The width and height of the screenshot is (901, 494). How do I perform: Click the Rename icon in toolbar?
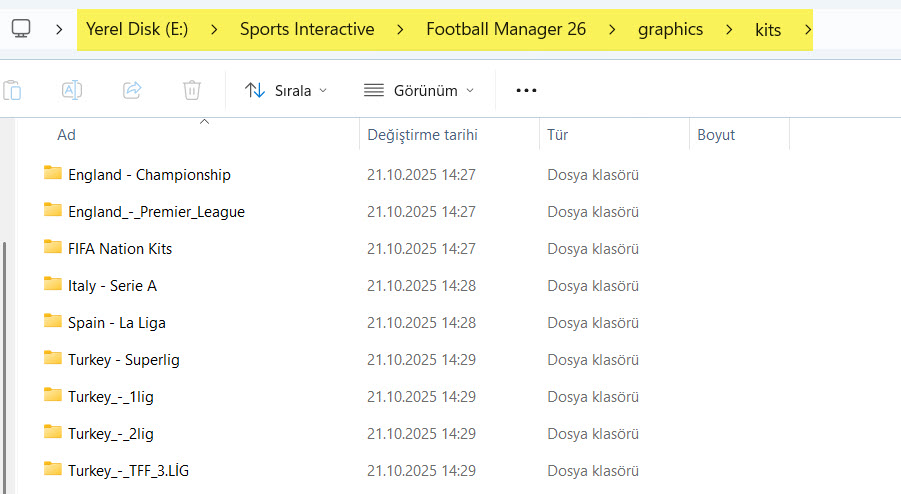coord(72,90)
